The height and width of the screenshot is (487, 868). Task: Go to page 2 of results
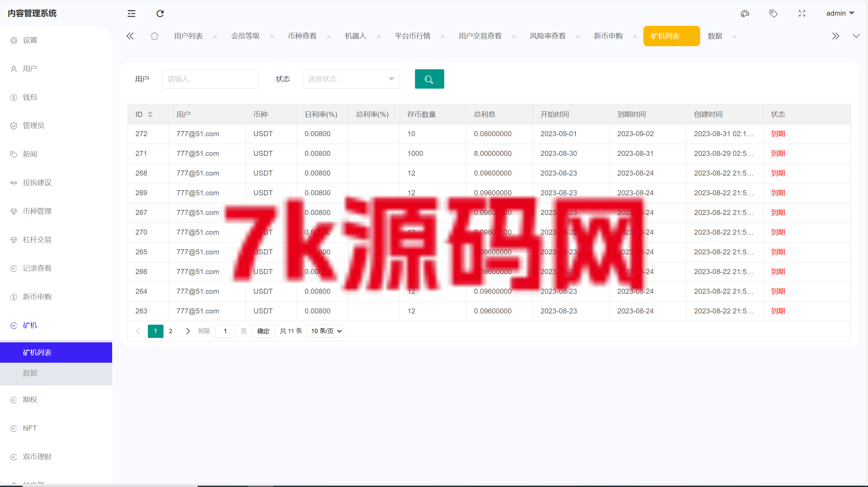pos(171,331)
